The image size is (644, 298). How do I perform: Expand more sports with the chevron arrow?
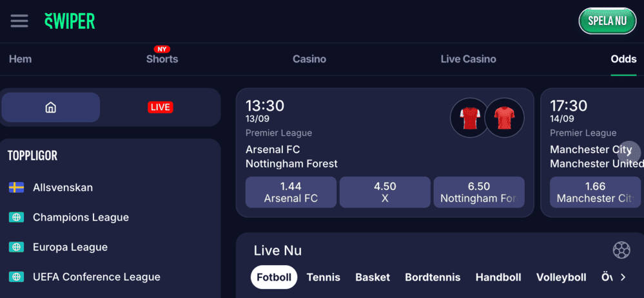tap(623, 277)
